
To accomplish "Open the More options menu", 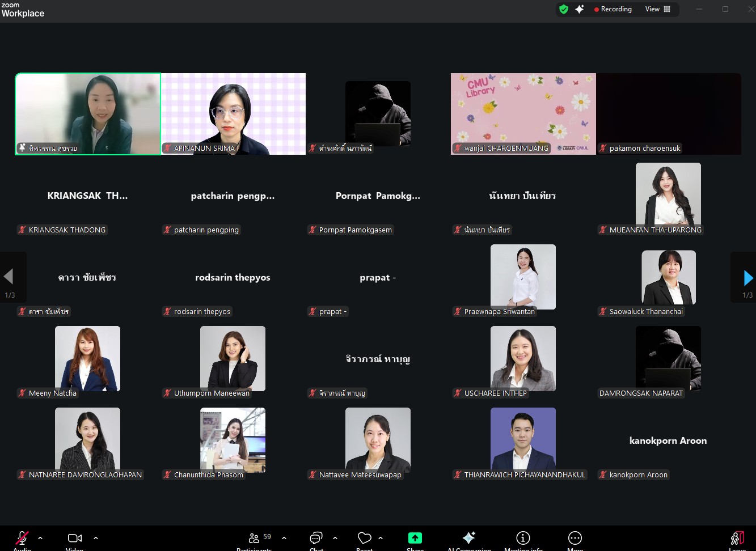I will (575, 539).
